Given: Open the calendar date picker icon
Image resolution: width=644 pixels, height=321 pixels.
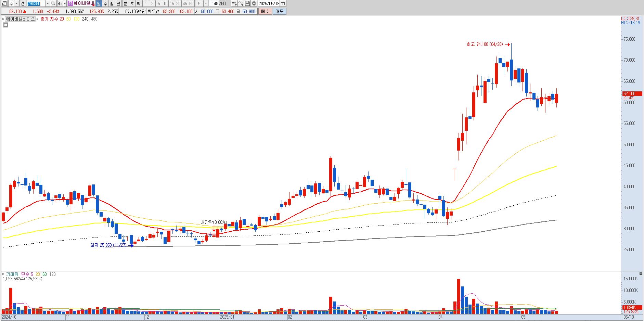Looking at the screenshot, I should (x=283, y=3).
